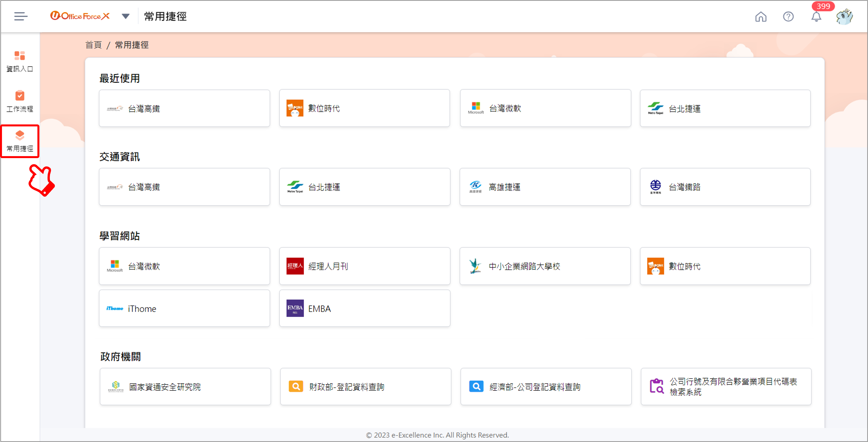The image size is (868, 442).
Task: Click Microsoft logo icon in 最近使用
Action: click(x=475, y=108)
